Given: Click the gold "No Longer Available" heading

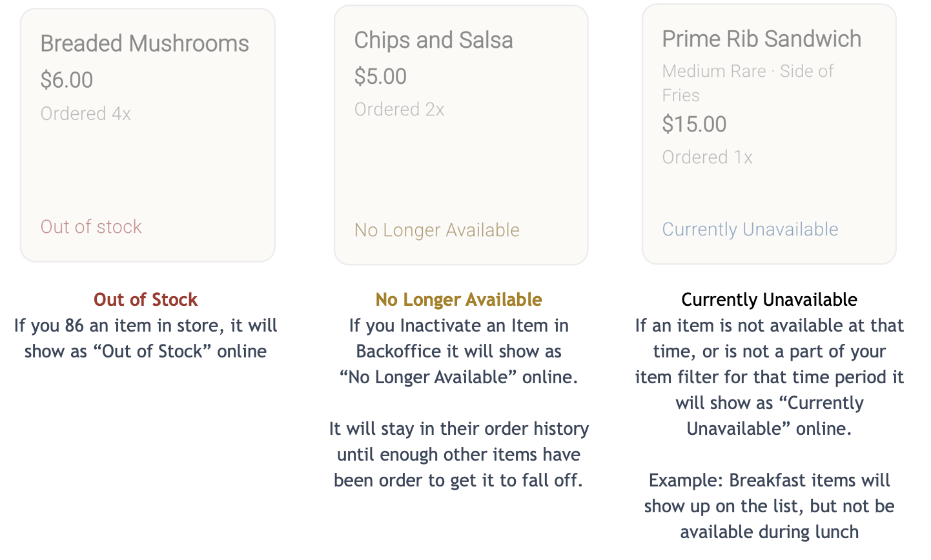Looking at the screenshot, I should click(458, 299).
